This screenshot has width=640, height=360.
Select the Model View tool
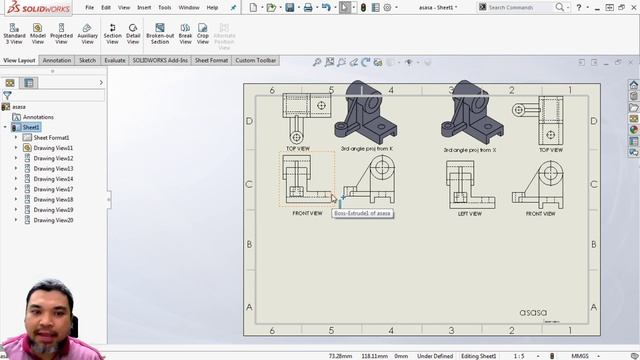point(38,33)
